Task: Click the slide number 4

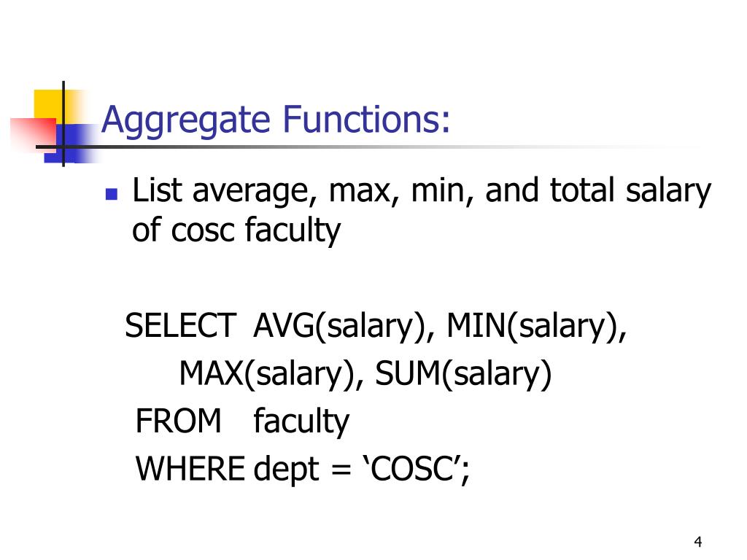Action: (x=698, y=542)
